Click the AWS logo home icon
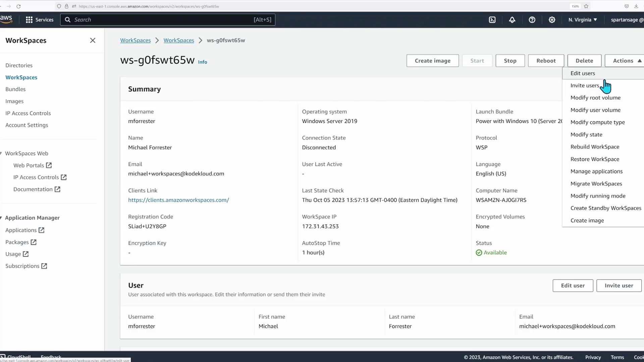Viewport: 644px width, 362px height. pyautogui.click(x=6, y=19)
